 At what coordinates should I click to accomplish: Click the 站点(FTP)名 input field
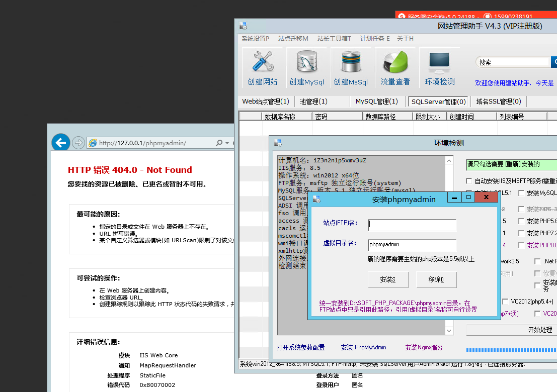click(412, 225)
